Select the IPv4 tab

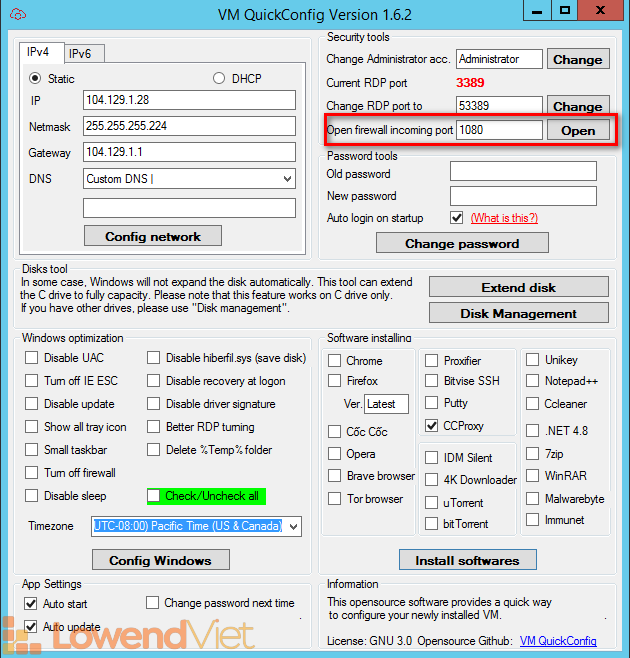(42, 53)
